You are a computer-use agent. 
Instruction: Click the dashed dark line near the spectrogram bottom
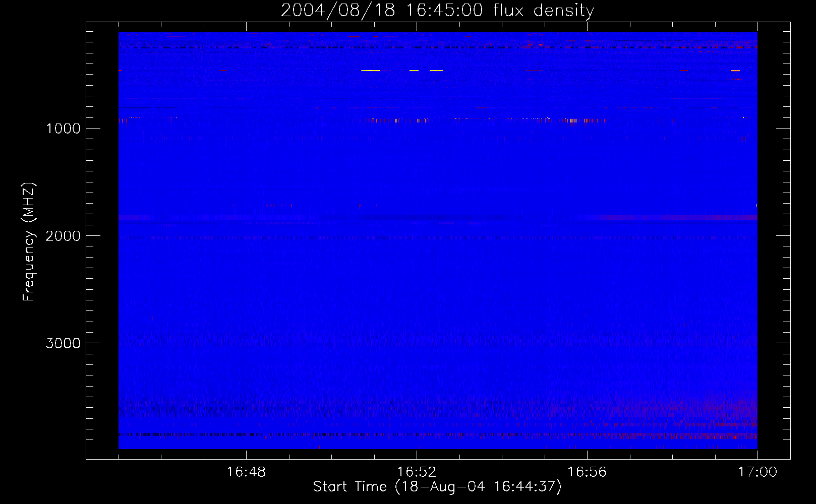click(438, 434)
